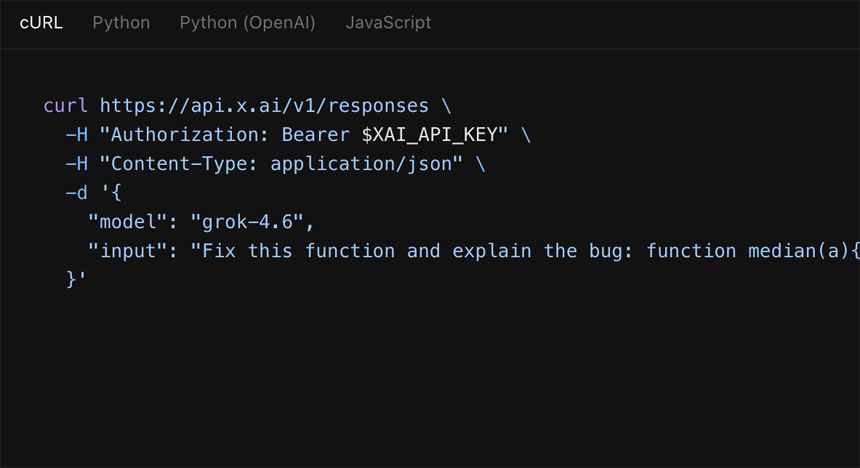Click the closing }' of the JSON body
Image resolution: width=860 pixels, height=468 pixels.
(x=76, y=280)
